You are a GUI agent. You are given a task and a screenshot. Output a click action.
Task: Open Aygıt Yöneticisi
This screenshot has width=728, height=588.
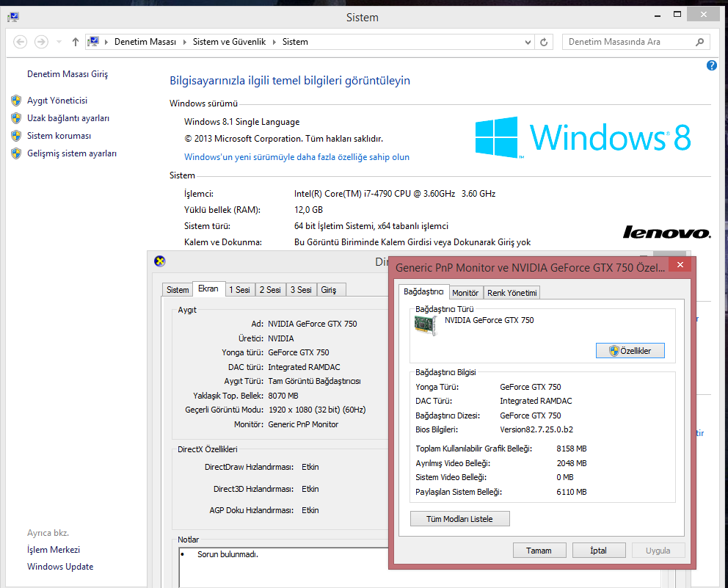(x=57, y=101)
